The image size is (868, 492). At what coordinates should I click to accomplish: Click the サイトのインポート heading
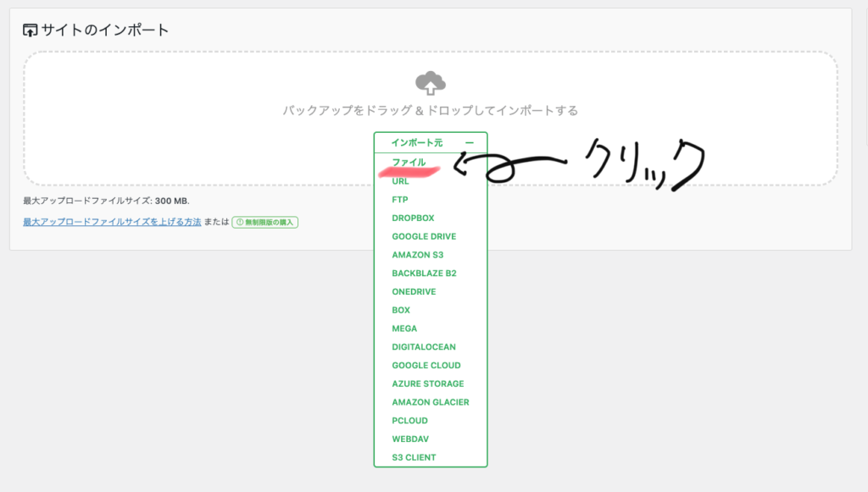click(x=104, y=30)
